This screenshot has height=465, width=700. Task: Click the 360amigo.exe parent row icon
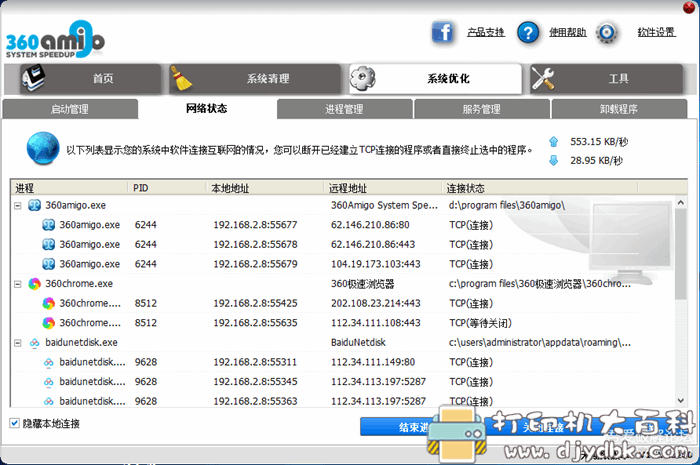tap(34, 205)
